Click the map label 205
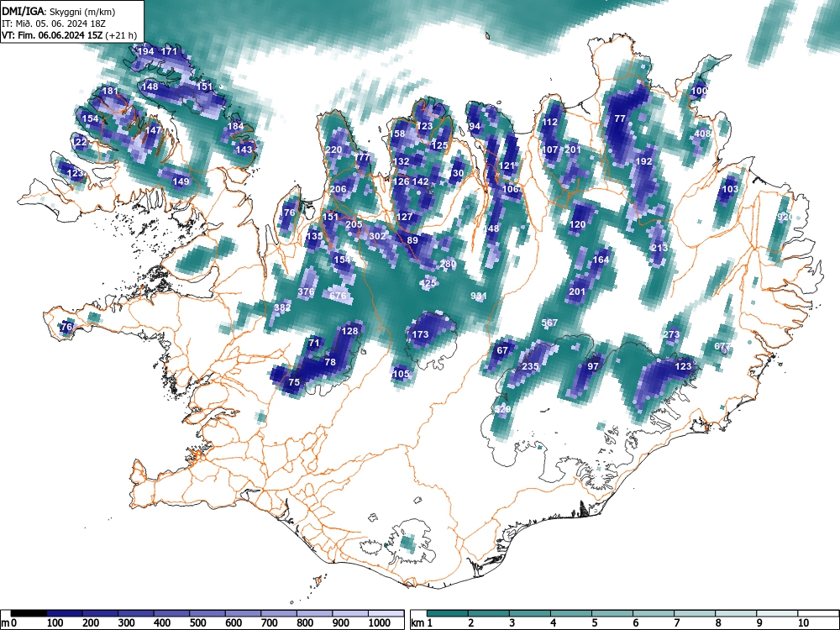Screen dimensions: 840x630 pos(354,224)
